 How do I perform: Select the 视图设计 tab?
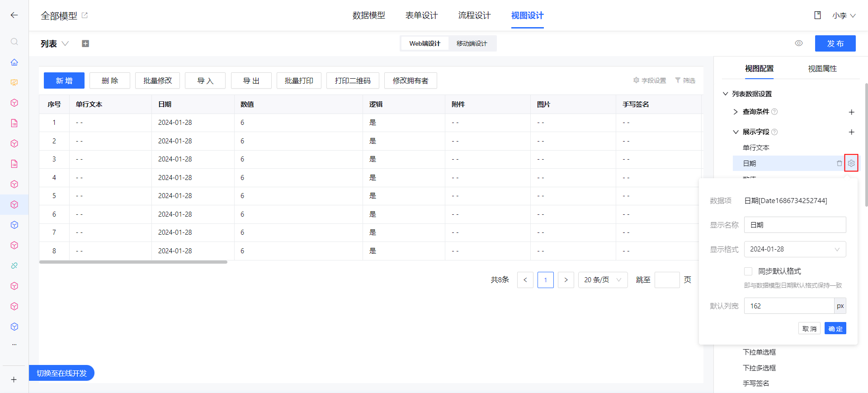(x=528, y=15)
